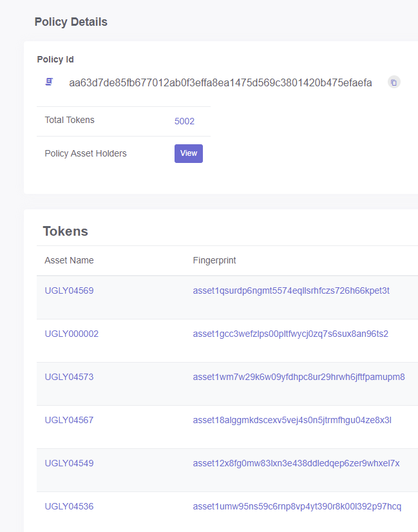Click the Fingerprint column header
Image resolution: width=418 pixels, height=532 pixels.
(x=214, y=260)
